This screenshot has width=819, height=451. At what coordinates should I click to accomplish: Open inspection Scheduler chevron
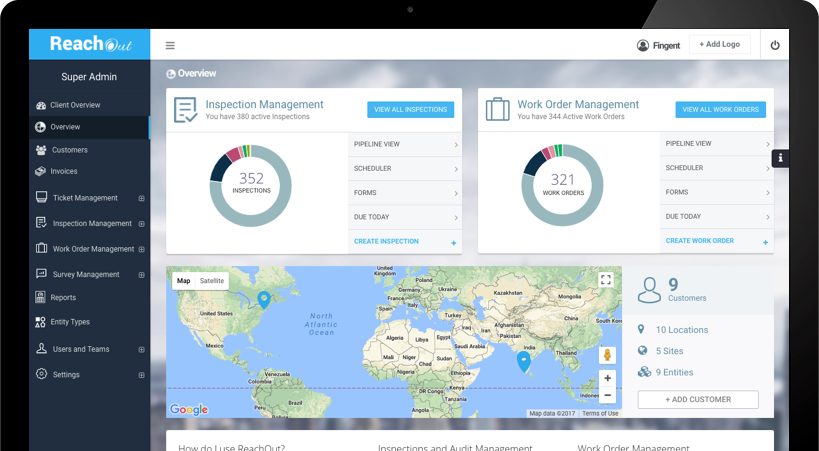pyautogui.click(x=456, y=169)
